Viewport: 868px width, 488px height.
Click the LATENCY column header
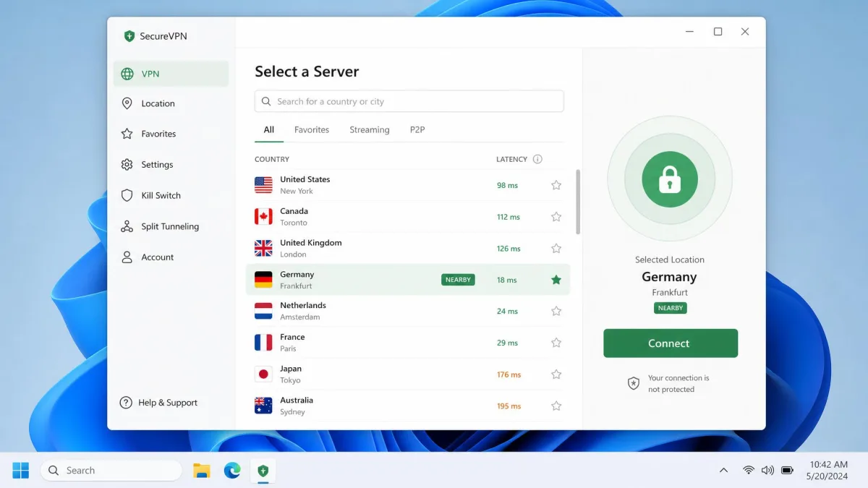pos(512,159)
